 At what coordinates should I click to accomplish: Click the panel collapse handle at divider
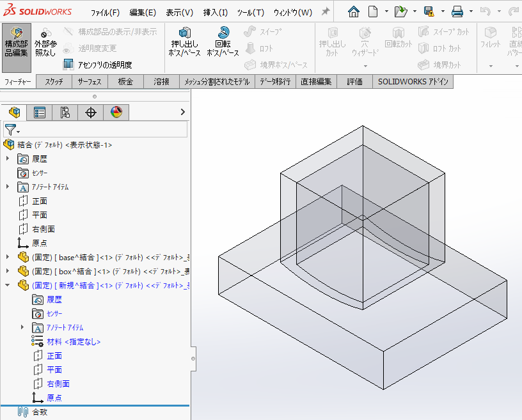[x=193, y=359]
